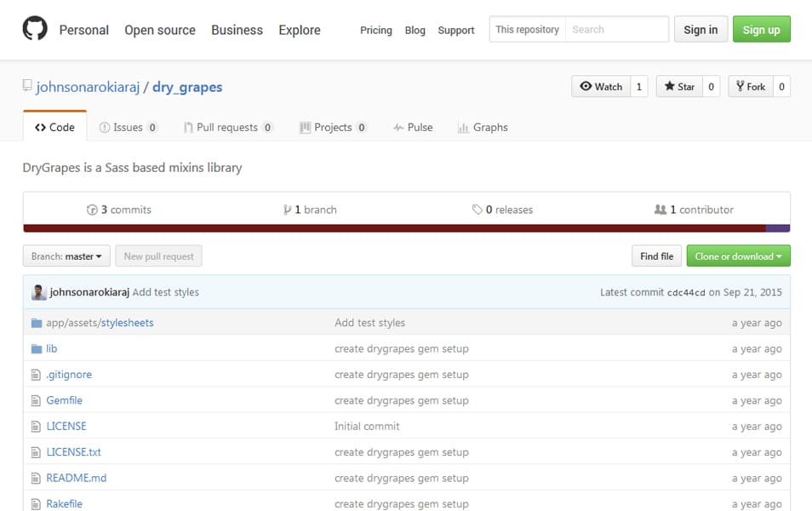
Task: Click the repository book icon beside johnsonarokiaraj
Action: [27, 85]
